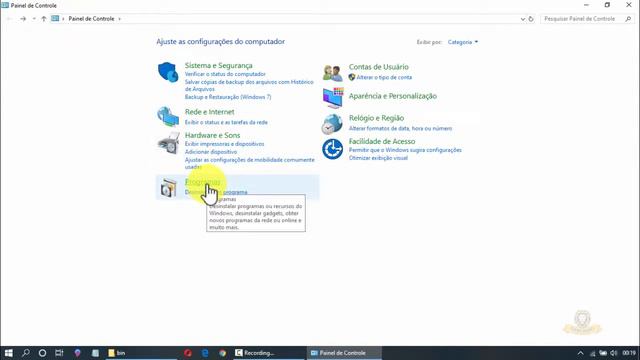Open the Categoria view-by dropdown

pyautogui.click(x=463, y=42)
